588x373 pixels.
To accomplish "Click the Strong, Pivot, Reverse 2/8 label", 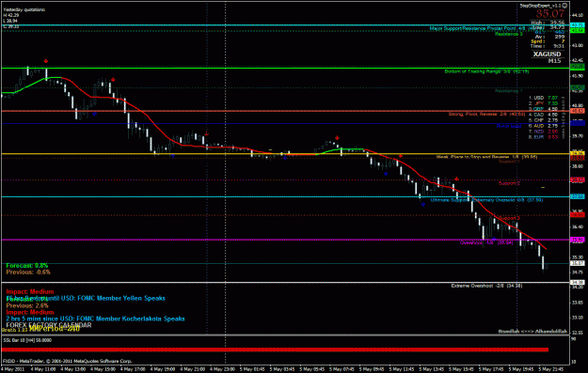I will click(x=486, y=114).
